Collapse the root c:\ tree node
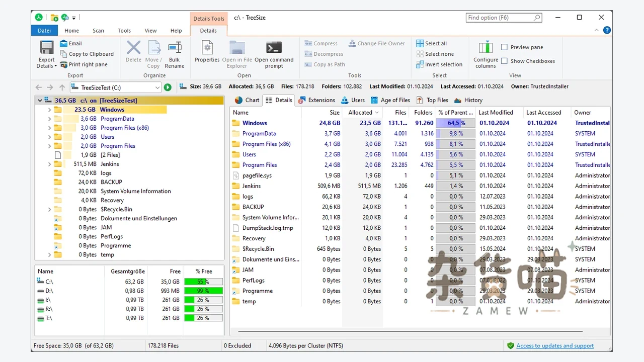The image size is (644, 362). [40, 101]
